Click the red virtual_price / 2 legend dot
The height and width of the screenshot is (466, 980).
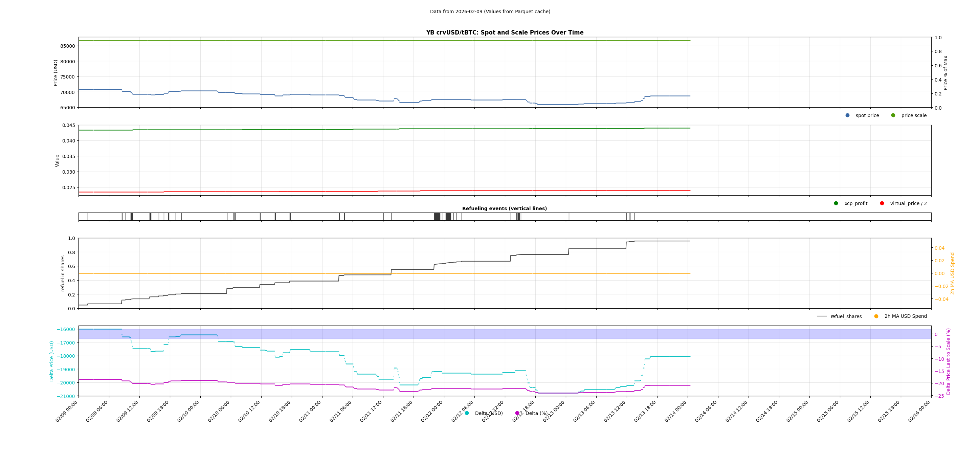pyautogui.click(x=882, y=203)
